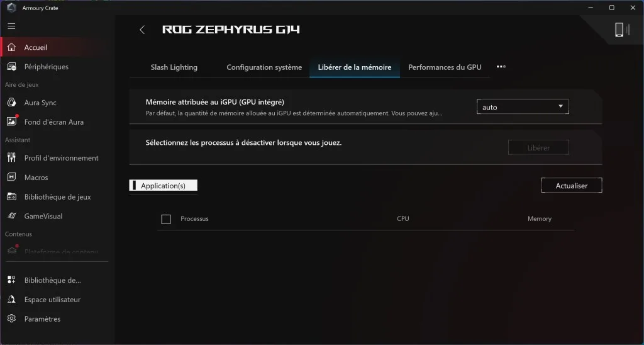Viewport: 644px width, 345px height.
Task: Click the Armoury Crate logo icon
Action: pos(11,8)
